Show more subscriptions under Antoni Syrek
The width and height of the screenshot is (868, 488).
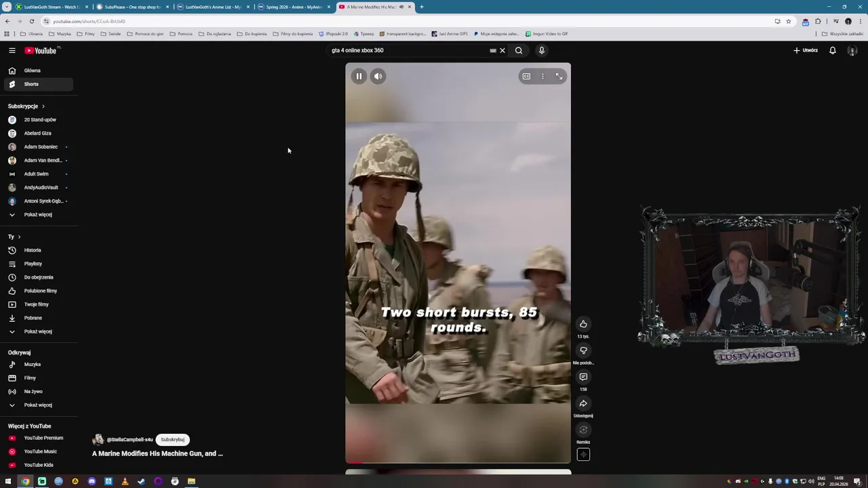click(38, 215)
